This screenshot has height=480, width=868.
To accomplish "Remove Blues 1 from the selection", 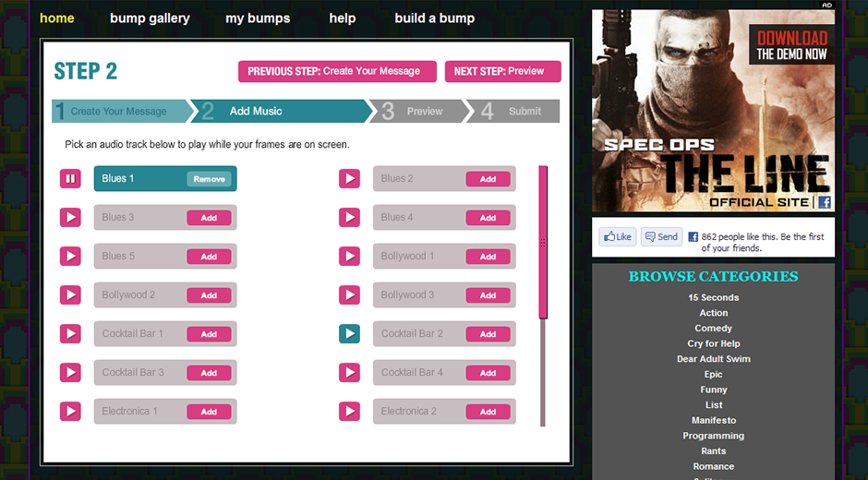I will (x=209, y=179).
